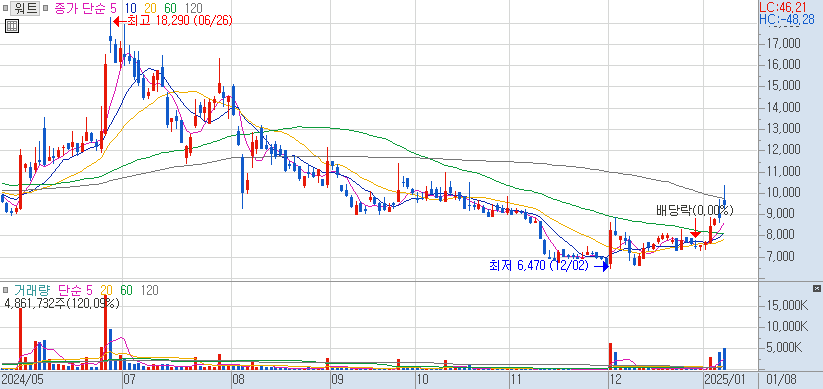
Task: Select the blue 10-day price average label
Action: 131,8
